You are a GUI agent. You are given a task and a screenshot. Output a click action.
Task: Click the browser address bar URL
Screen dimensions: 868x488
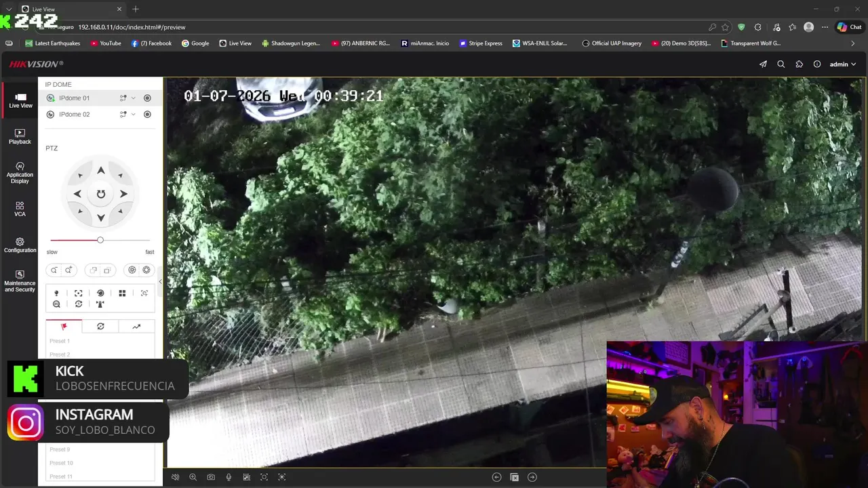pyautogui.click(x=132, y=27)
